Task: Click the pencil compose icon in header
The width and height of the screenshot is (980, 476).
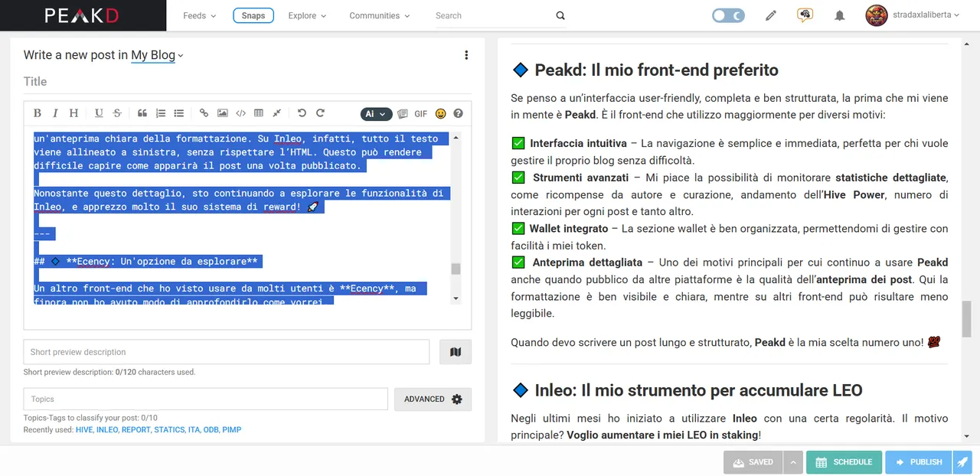Action: (x=771, y=15)
